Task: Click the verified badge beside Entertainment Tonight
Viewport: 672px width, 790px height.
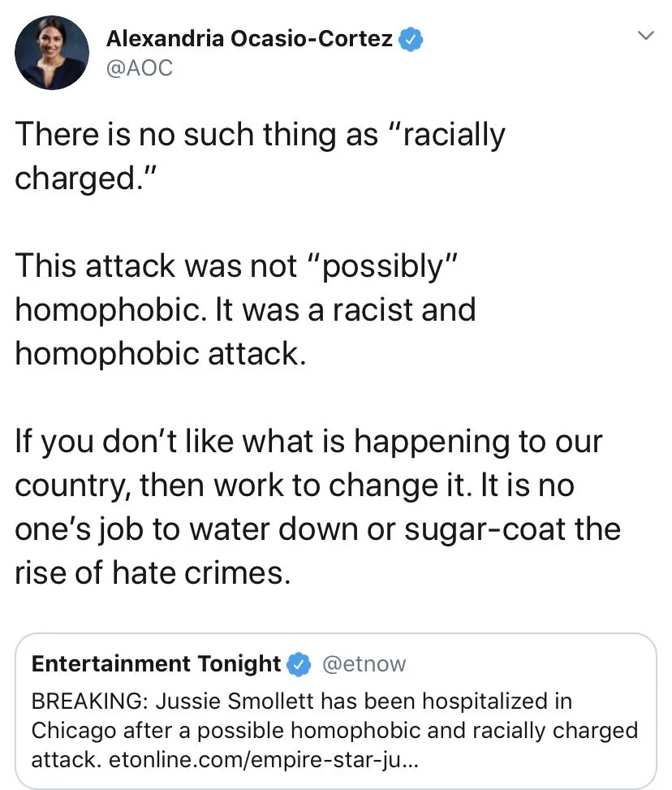Action: (x=299, y=664)
